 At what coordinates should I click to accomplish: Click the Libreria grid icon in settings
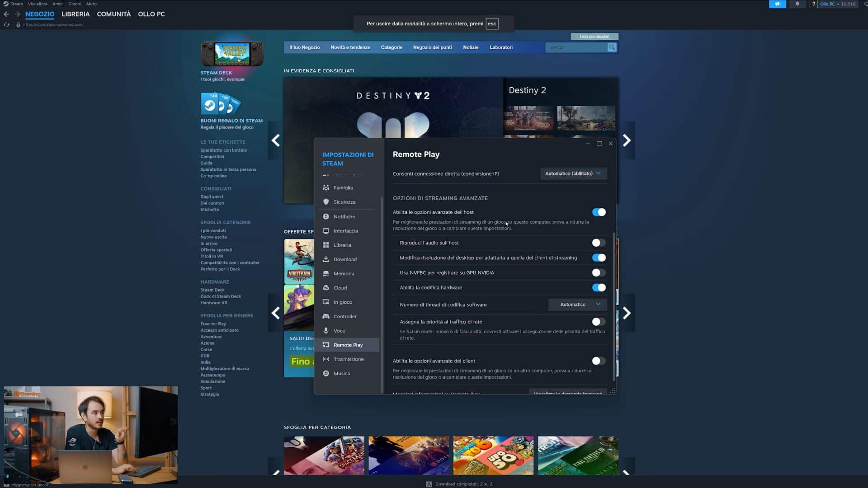coord(326,245)
